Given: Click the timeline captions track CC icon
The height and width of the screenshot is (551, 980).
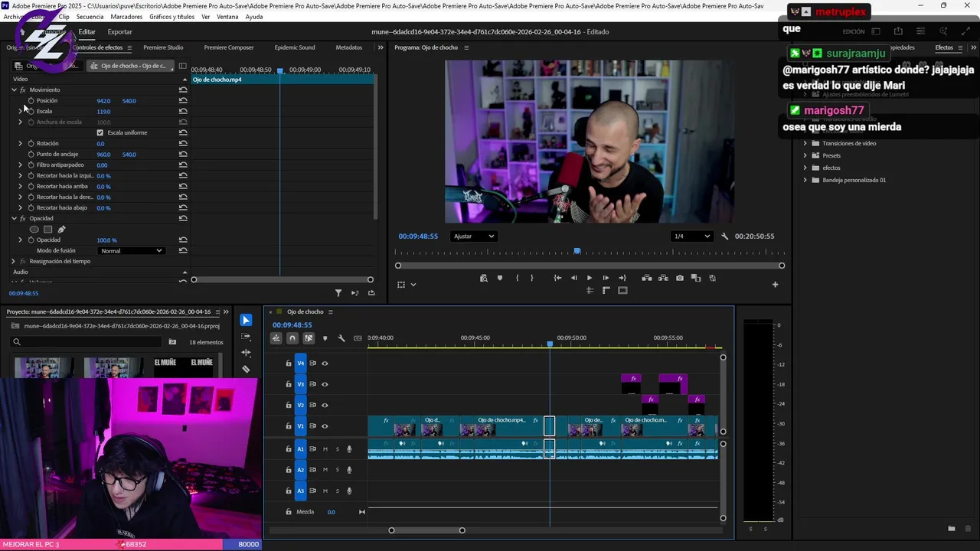Looking at the screenshot, I should point(358,338).
